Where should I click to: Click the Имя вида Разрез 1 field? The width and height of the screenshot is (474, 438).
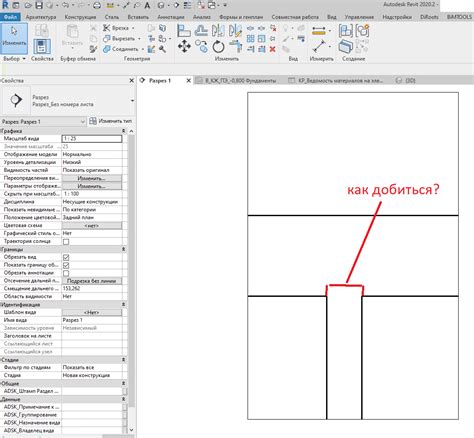point(92,320)
